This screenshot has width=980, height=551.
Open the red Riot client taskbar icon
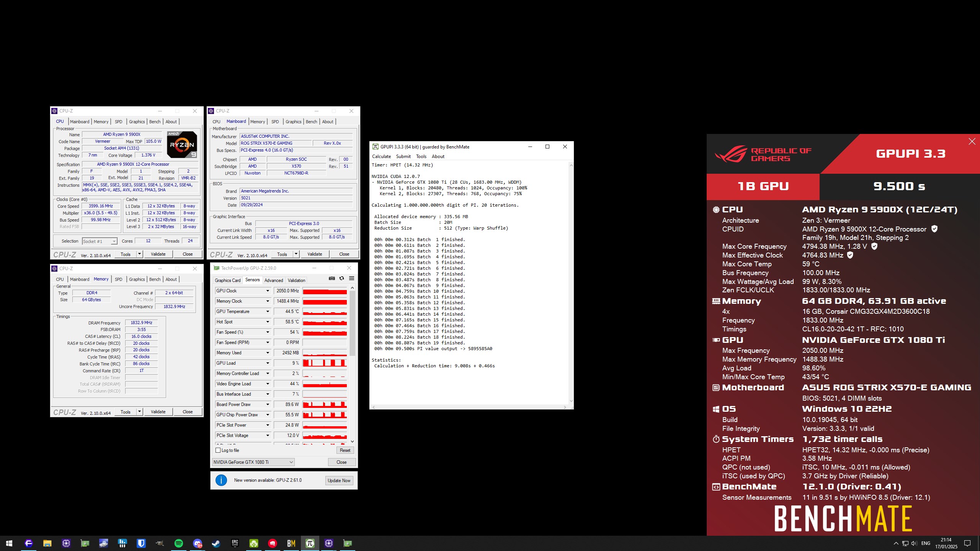click(x=272, y=543)
